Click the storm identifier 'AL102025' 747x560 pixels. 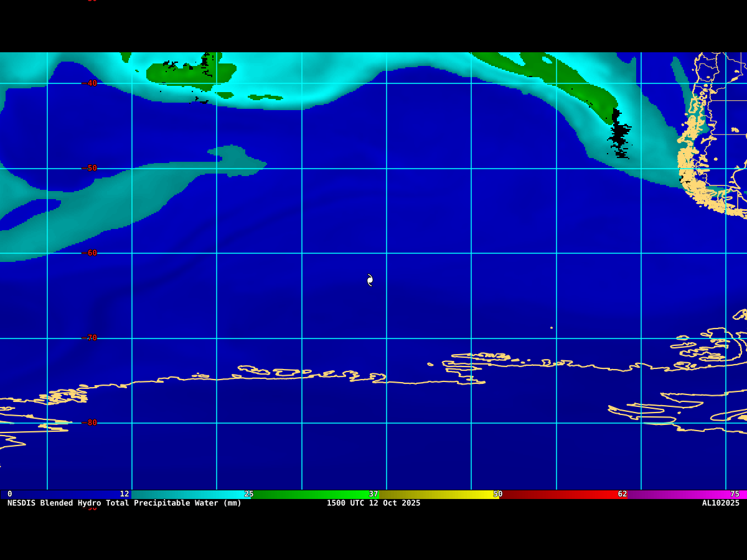[x=721, y=503]
